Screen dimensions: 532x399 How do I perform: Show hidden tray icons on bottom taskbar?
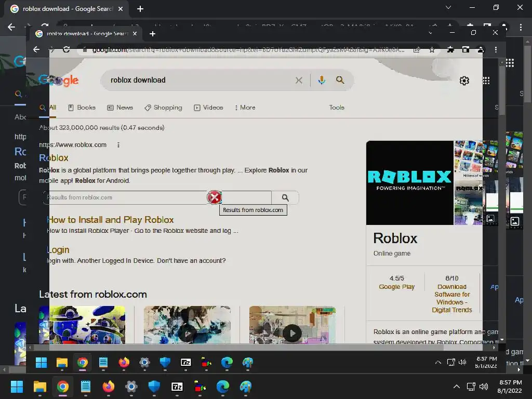[x=457, y=387]
